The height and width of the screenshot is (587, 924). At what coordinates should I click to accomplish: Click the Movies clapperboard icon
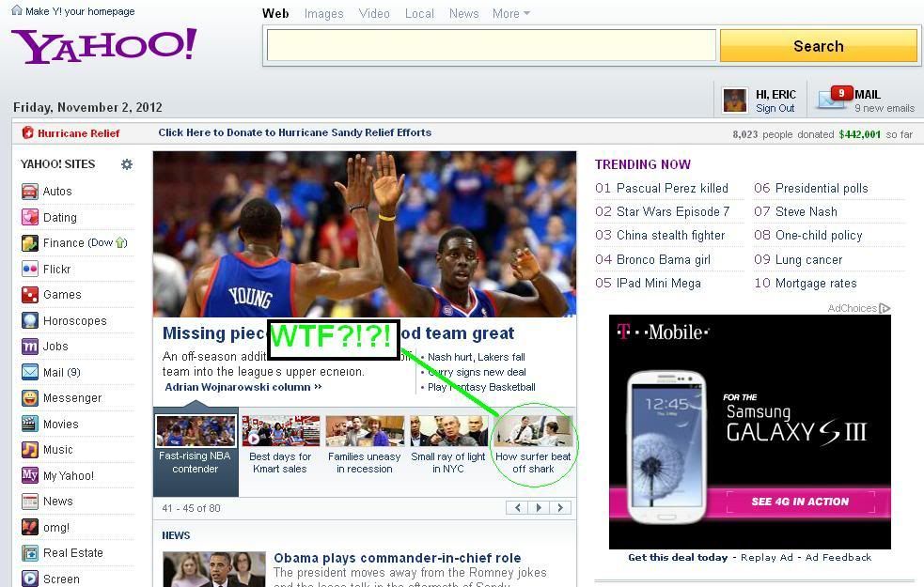30,424
